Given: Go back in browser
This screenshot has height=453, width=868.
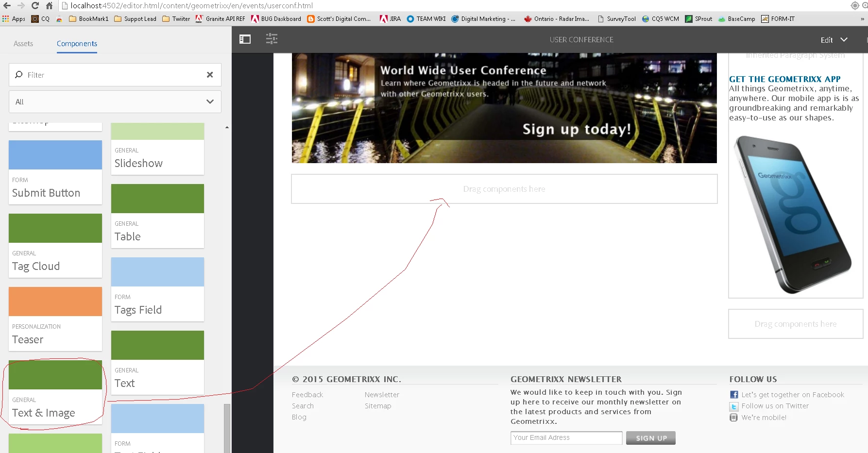Looking at the screenshot, I should point(7,6).
